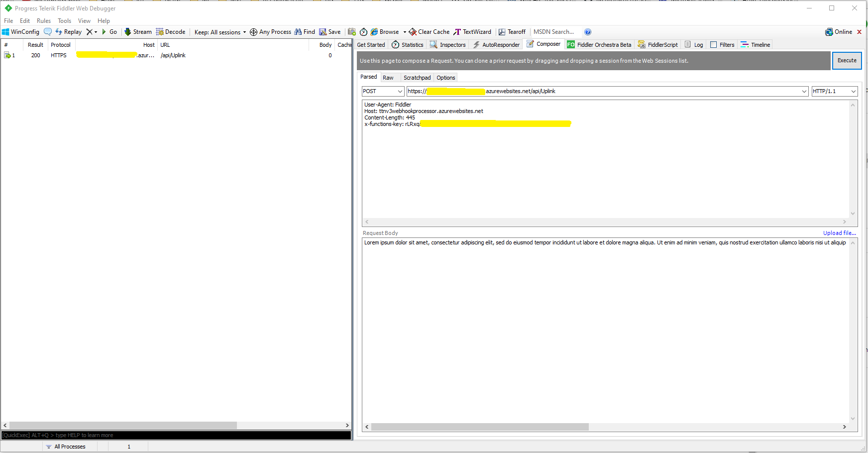The image size is (868, 453).
Task: Click the timer stopwatch toolbar icon
Action: pyautogui.click(x=364, y=32)
